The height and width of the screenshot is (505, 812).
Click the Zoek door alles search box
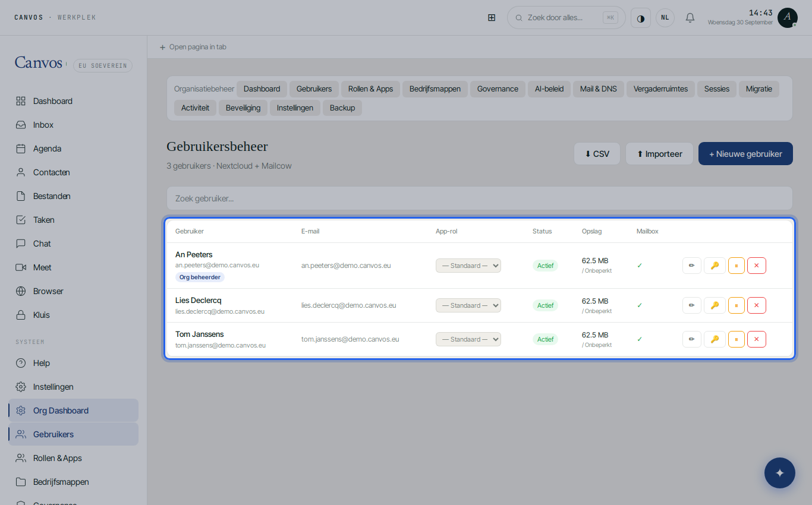pyautogui.click(x=566, y=18)
